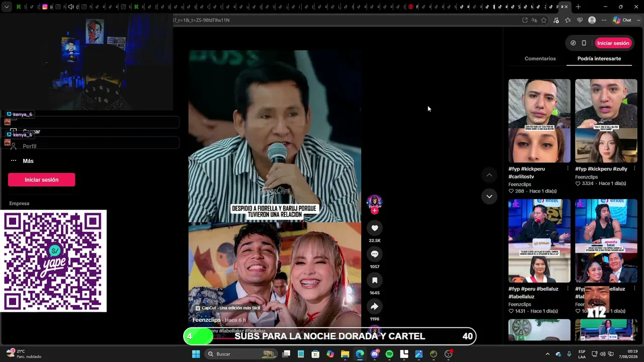Switch to the Podría interesarte tab
This screenshot has width=644, height=362.
[599, 59]
